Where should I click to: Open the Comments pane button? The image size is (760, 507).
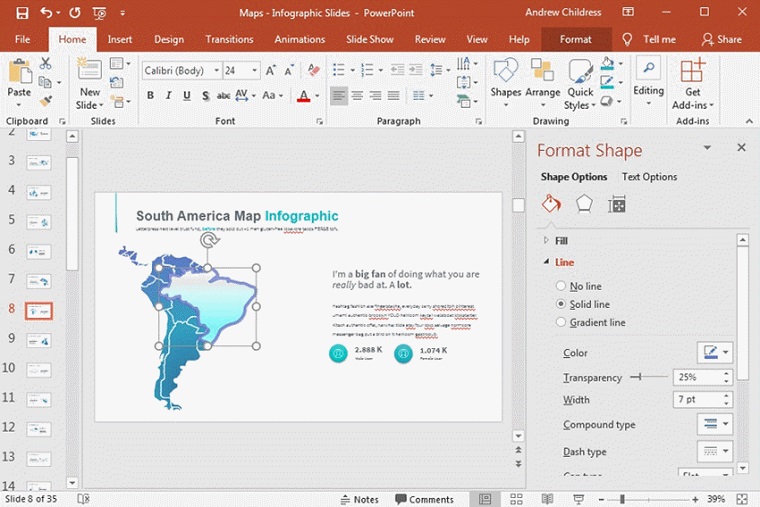pos(424,499)
